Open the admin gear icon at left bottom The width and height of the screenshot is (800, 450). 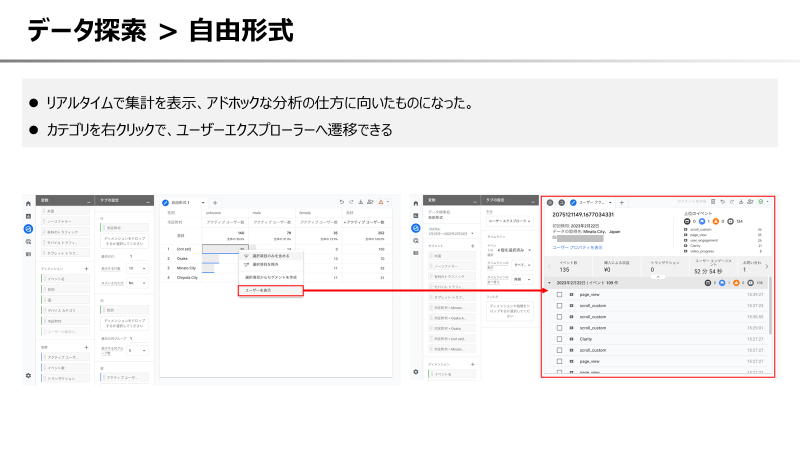28,374
